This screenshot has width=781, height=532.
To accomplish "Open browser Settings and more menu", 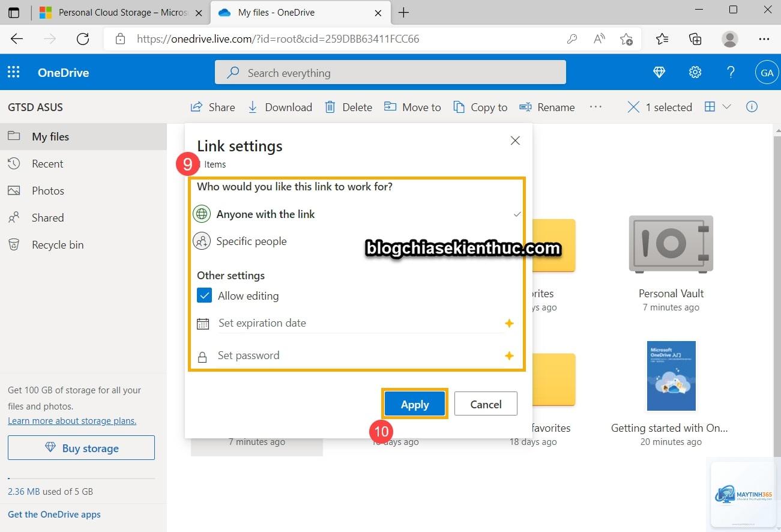I will pos(764,39).
